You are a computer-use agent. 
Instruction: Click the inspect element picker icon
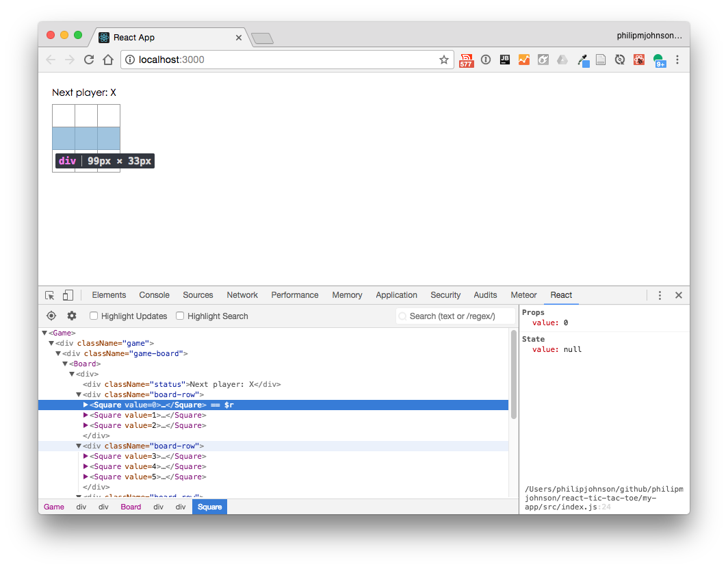50,295
